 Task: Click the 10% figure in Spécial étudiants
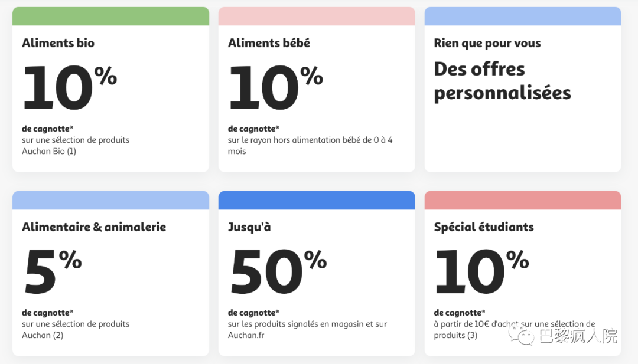[481, 271]
